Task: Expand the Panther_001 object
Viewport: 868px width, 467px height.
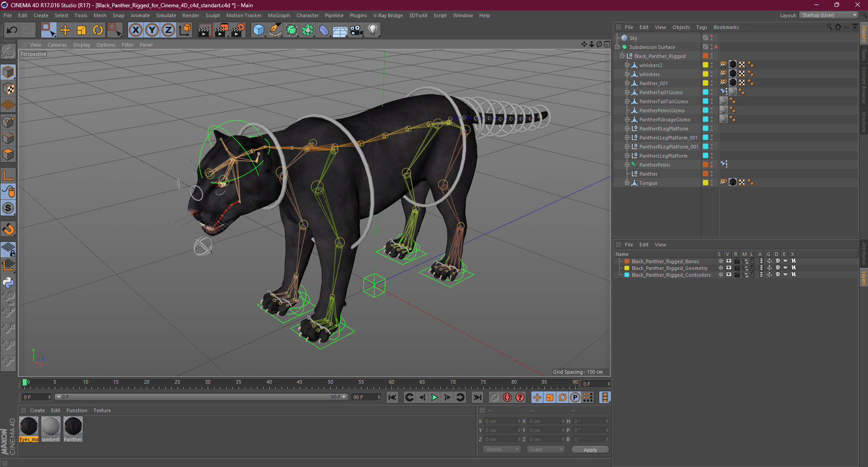Action: pos(627,83)
